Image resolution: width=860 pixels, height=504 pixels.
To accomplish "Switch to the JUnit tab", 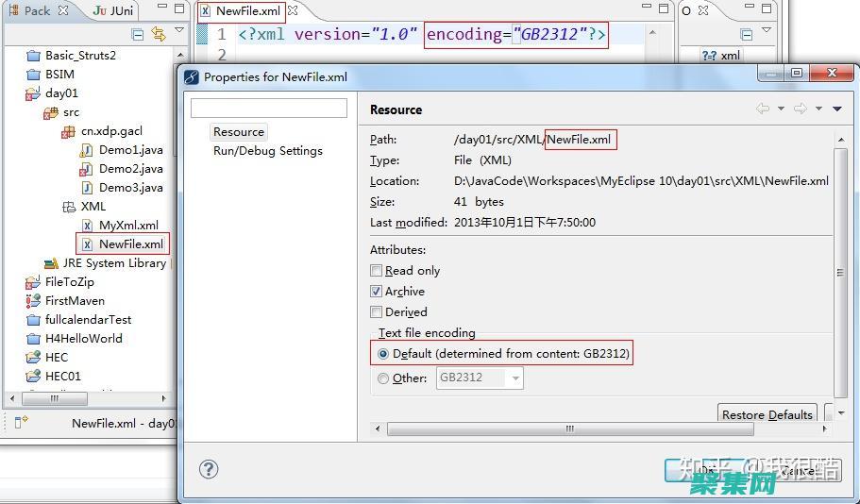I will click(x=112, y=11).
